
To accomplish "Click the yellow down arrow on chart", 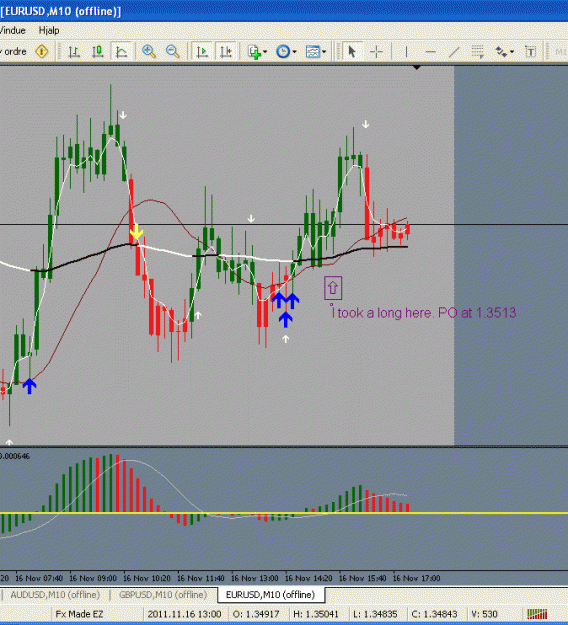I will 136,231.
